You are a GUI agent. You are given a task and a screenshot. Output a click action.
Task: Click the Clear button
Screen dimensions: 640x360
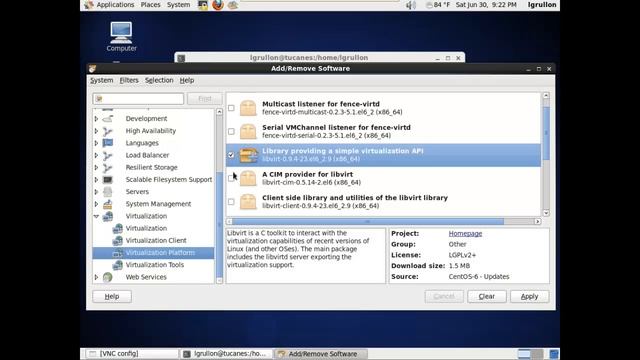(487, 296)
